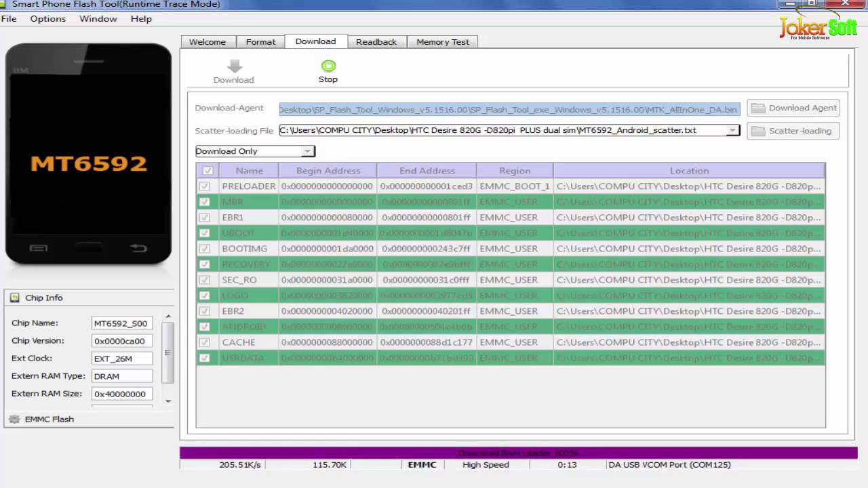Click the EBR2 row location path
This screenshot has height=488, width=868.
tap(689, 311)
